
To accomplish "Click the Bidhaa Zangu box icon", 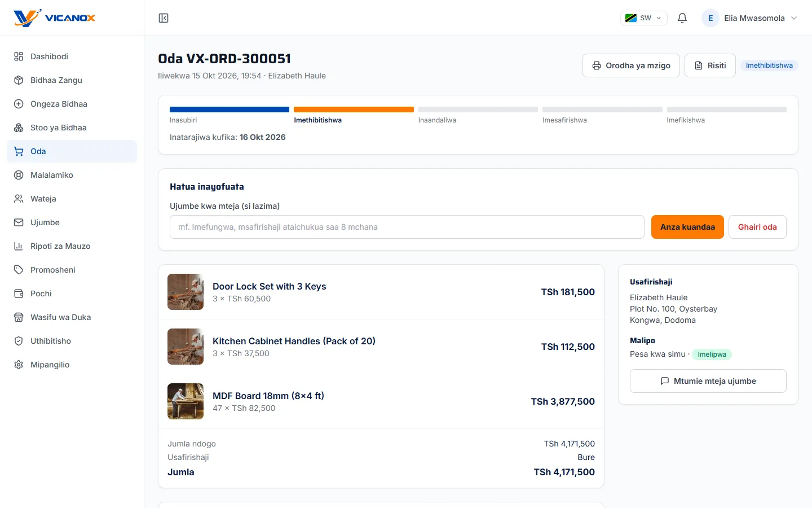I will pos(19,80).
